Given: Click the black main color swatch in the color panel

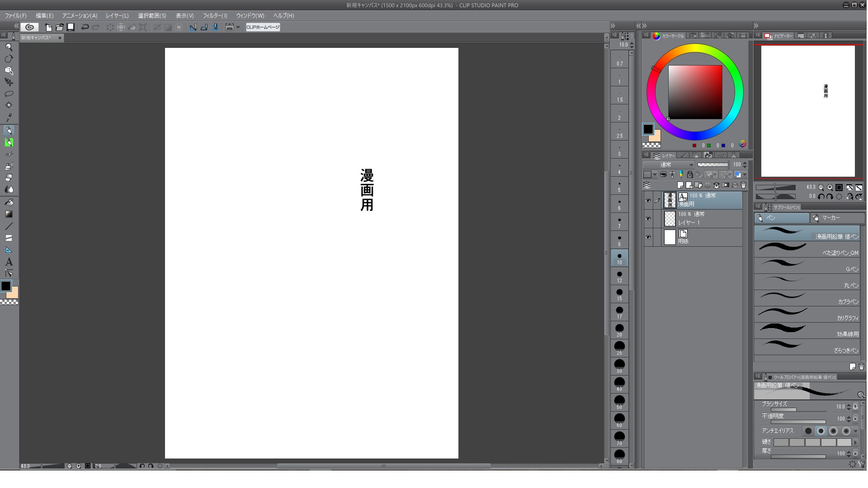Looking at the screenshot, I should pyautogui.click(x=648, y=129).
